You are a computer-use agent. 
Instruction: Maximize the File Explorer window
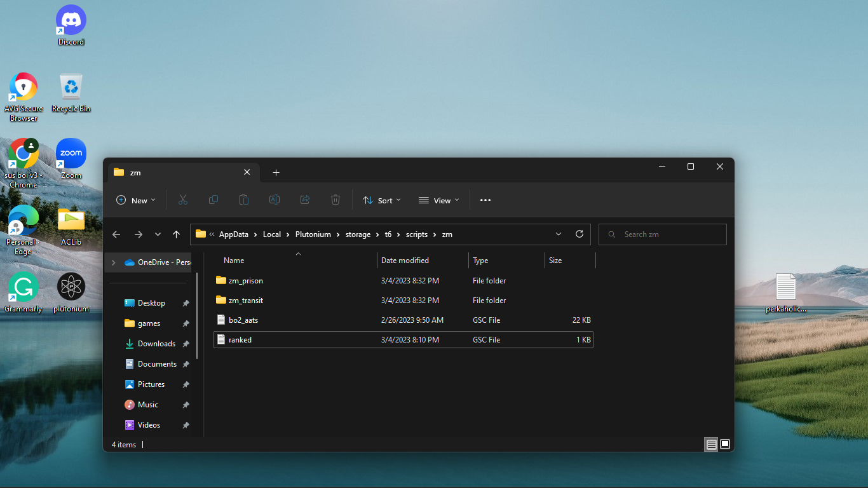[691, 166]
